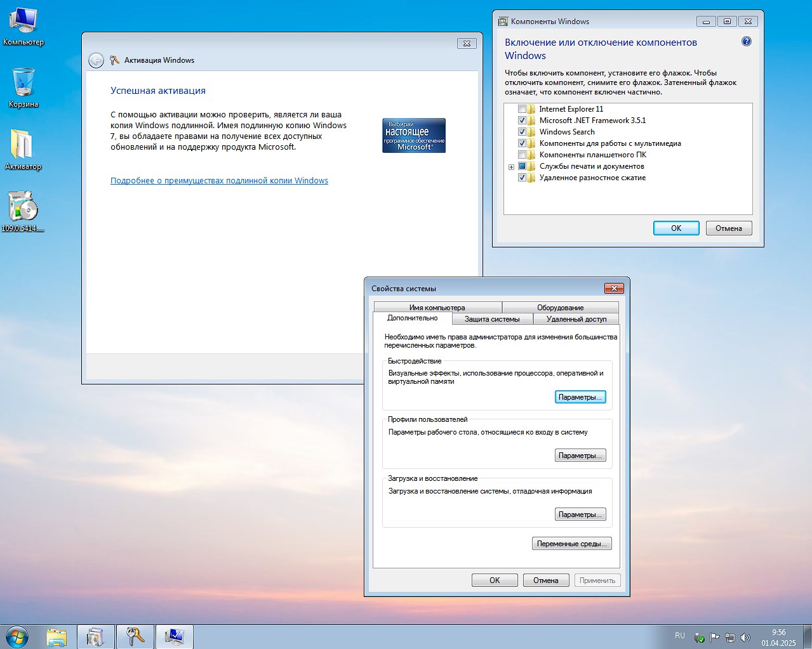
Task: Switch to Компоненты Windows taskbar button
Action: (x=96, y=637)
